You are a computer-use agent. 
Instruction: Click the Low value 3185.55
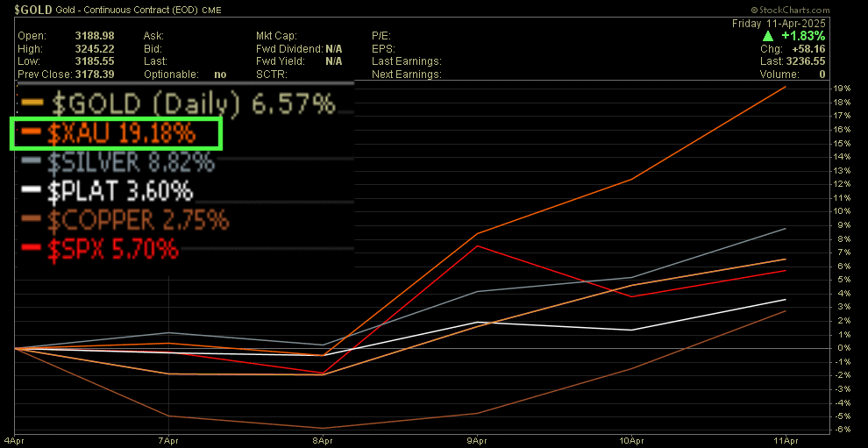(95, 61)
